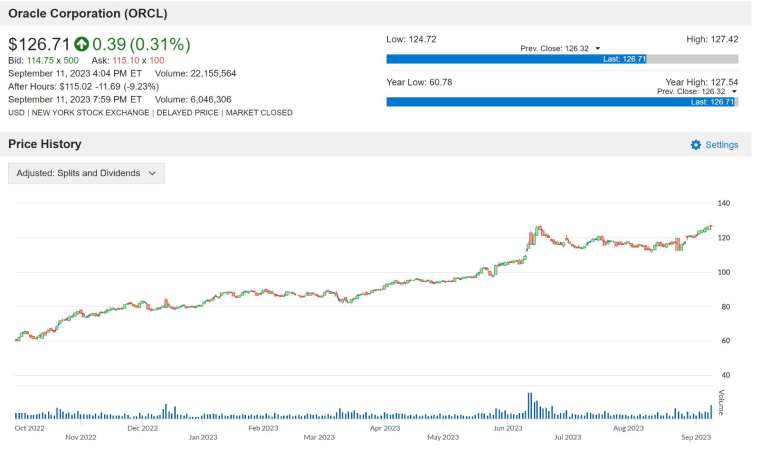This screenshot has width=760, height=450.
Task: Click the Ask value 115.10 x 100
Action: (x=138, y=61)
